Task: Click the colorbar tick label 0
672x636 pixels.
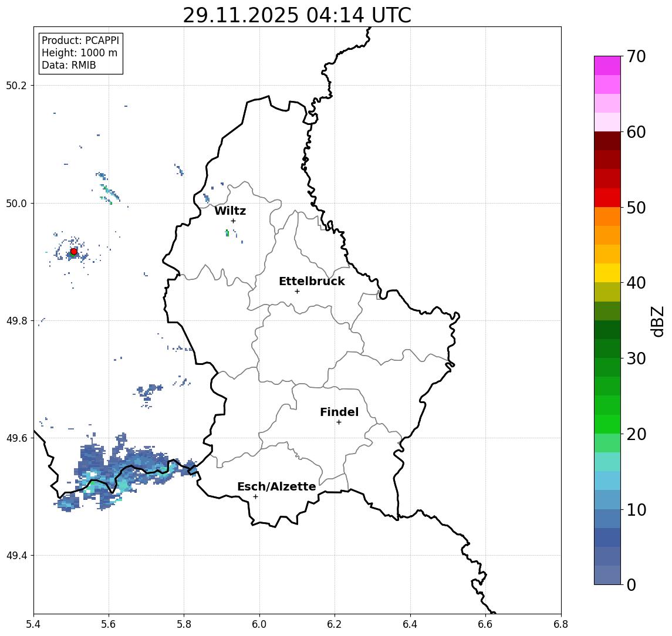Action: (632, 585)
